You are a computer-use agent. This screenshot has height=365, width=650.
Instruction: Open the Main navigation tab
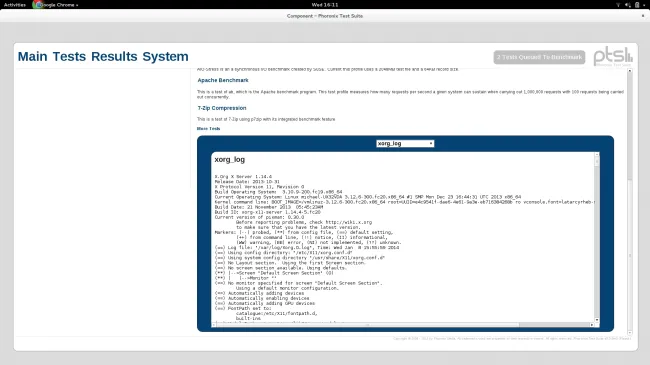[32, 56]
